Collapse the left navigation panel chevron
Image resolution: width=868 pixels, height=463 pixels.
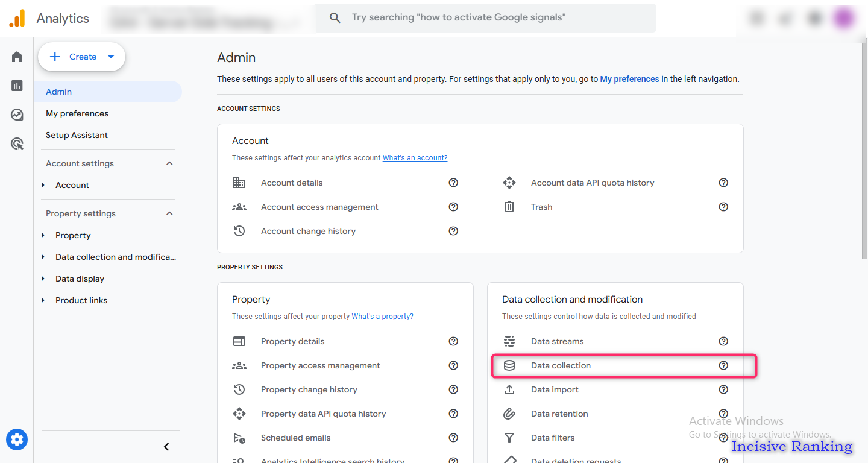point(166,447)
